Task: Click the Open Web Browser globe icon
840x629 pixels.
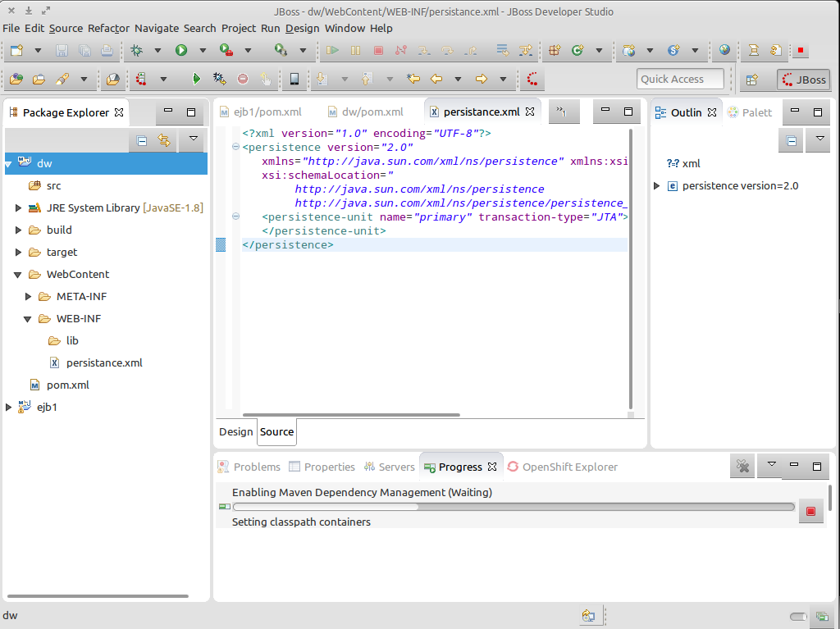Action: (724, 51)
